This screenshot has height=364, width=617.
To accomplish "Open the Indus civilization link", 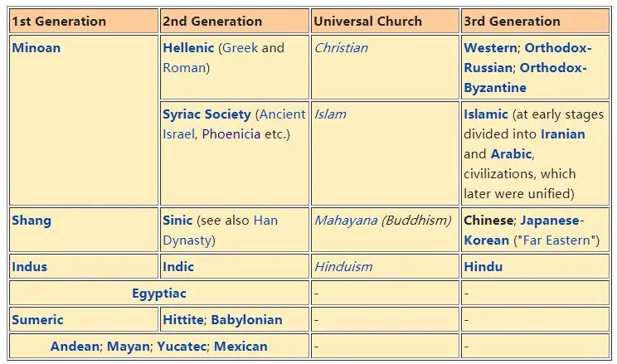I will point(30,267).
